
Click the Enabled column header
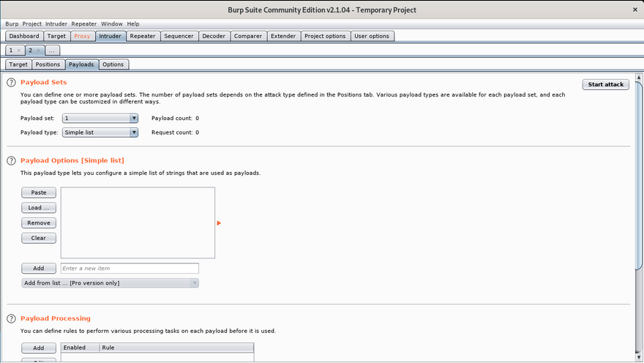click(80, 348)
